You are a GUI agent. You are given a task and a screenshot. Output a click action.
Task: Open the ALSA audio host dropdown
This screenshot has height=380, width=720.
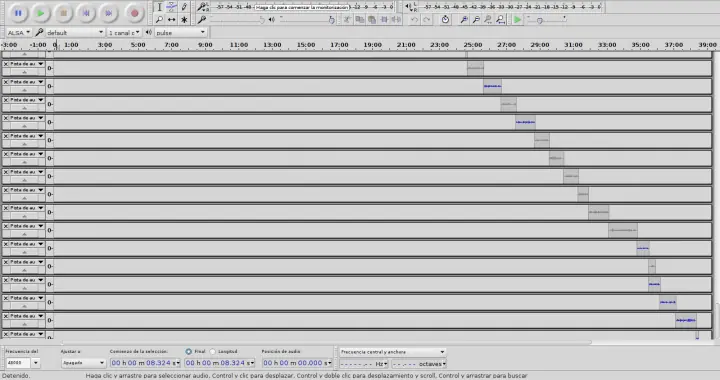18,33
